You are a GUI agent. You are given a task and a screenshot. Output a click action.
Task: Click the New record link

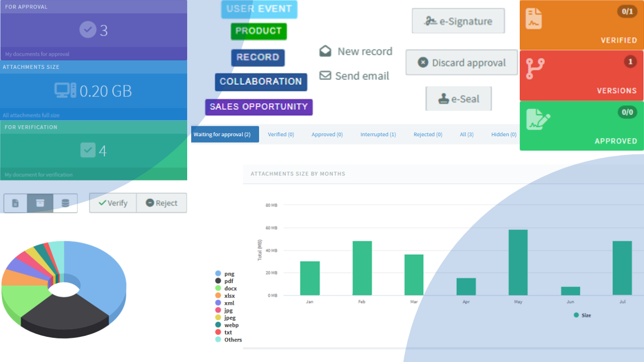pyautogui.click(x=365, y=51)
